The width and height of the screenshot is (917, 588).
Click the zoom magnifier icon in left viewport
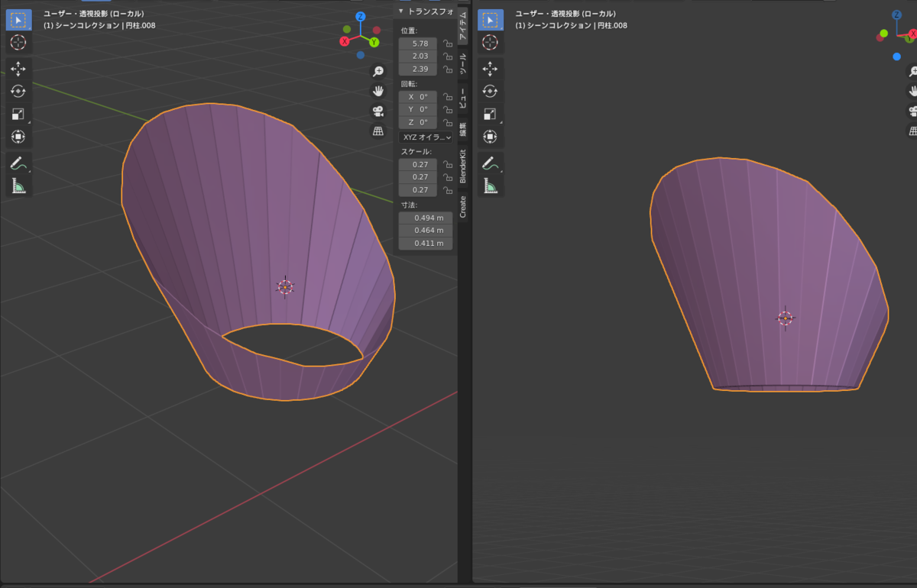(x=377, y=72)
